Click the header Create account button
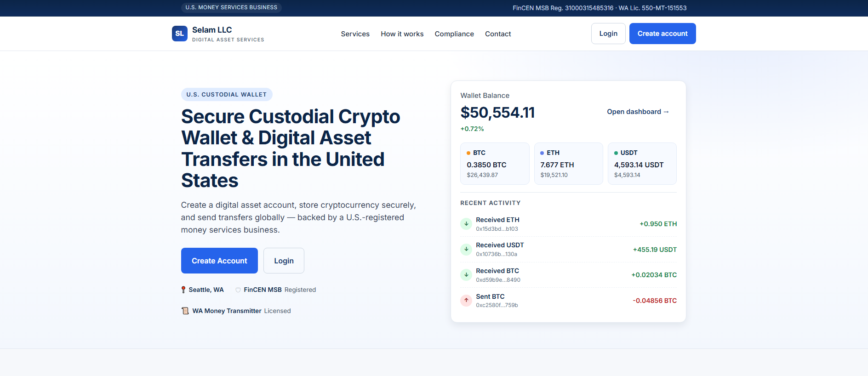 click(x=662, y=34)
